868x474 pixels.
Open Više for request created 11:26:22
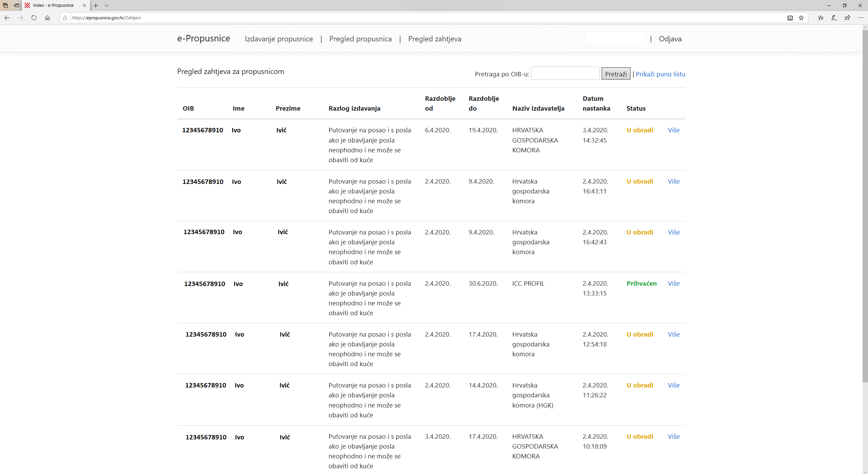[673, 385]
